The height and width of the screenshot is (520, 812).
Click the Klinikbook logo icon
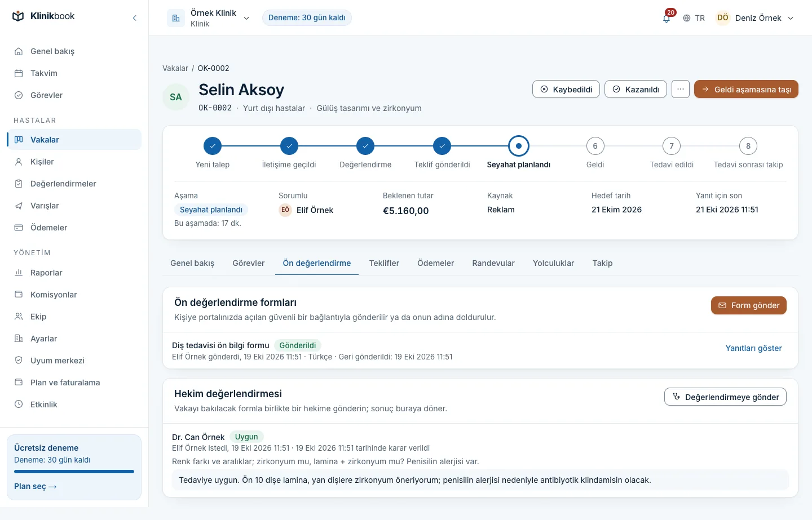point(18,16)
